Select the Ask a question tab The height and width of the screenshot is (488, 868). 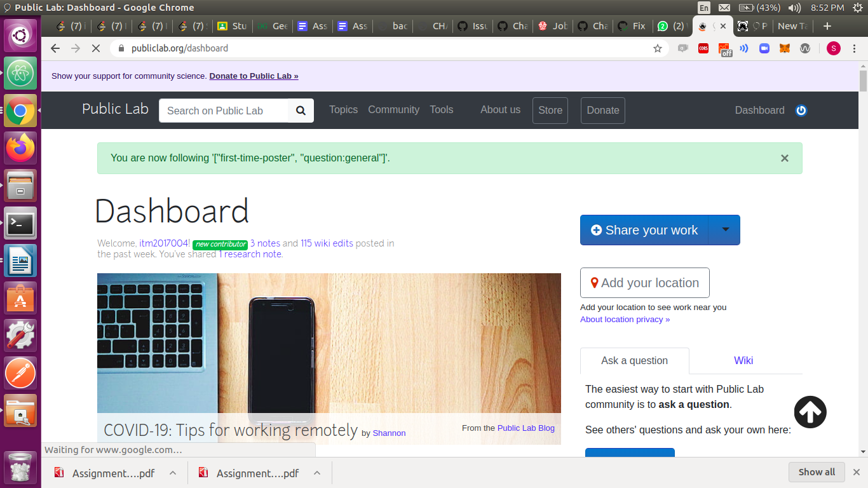634,361
